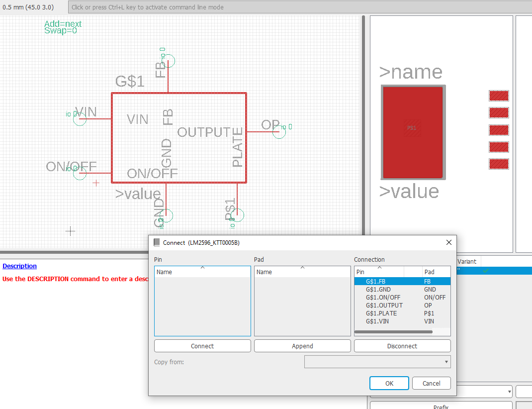
Task: Open the Copy from dropdown
Action: pos(377,362)
